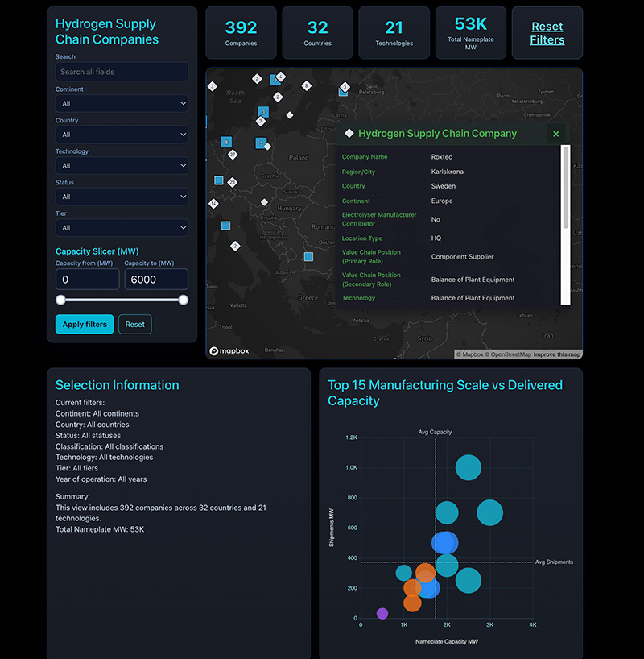Click the unnumbered diamond marker above Hungary

click(264, 202)
